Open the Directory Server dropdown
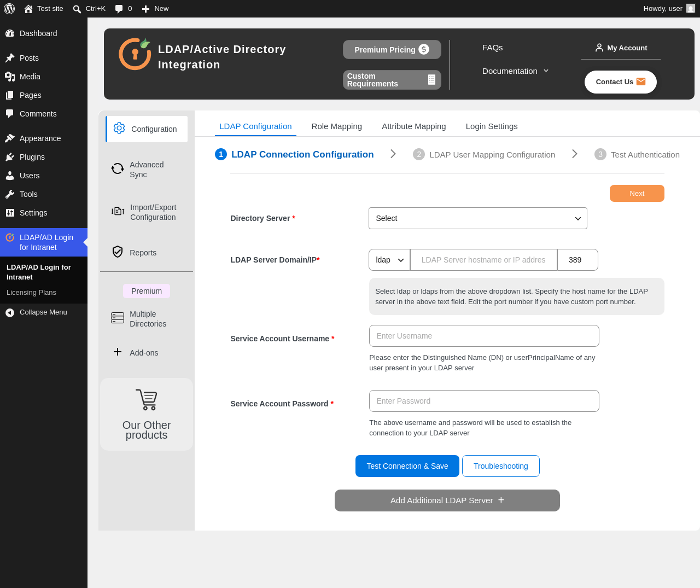Screen dimensions: 700x588 point(478,218)
